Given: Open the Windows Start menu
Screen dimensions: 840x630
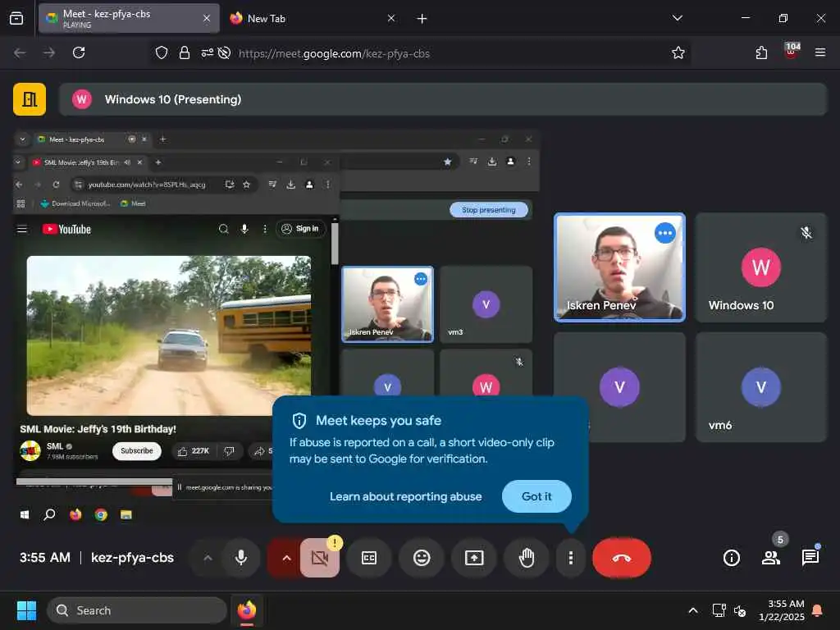Looking at the screenshot, I should point(26,610).
